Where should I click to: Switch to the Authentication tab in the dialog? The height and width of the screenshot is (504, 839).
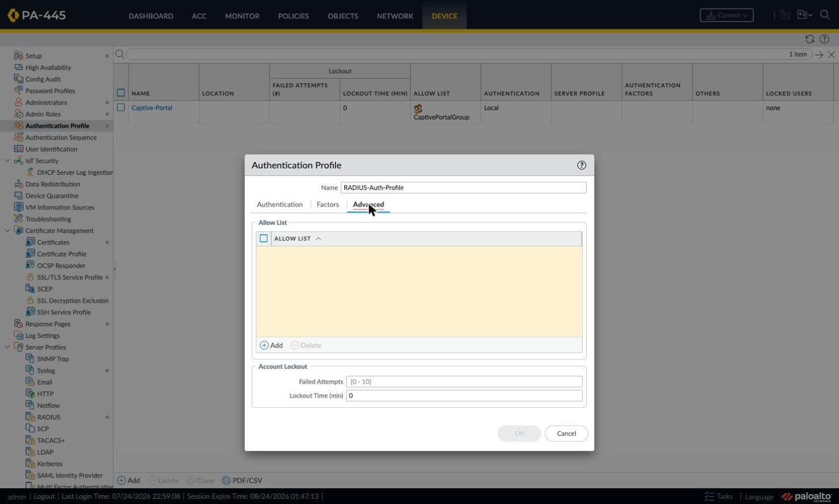click(x=280, y=205)
